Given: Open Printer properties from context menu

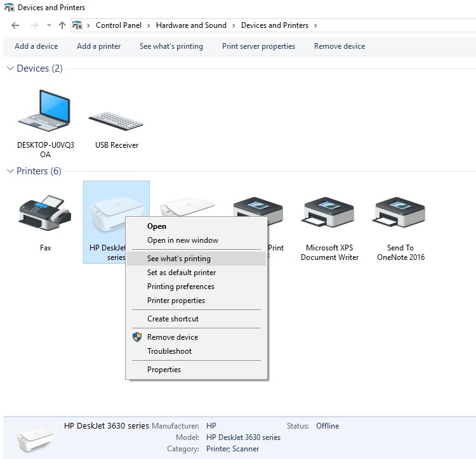Looking at the screenshot, I should (176, 301).
